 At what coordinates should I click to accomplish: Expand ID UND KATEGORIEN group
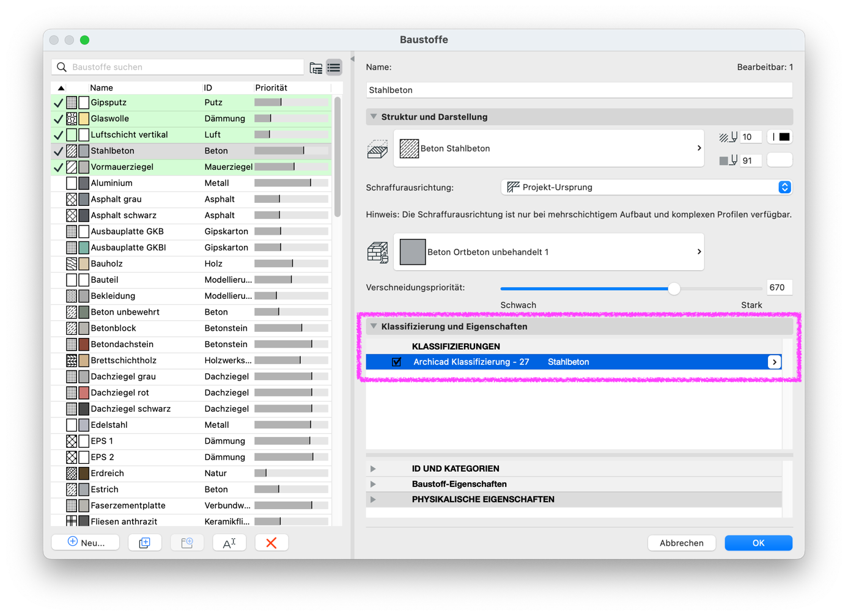click(x=373, y=469)
